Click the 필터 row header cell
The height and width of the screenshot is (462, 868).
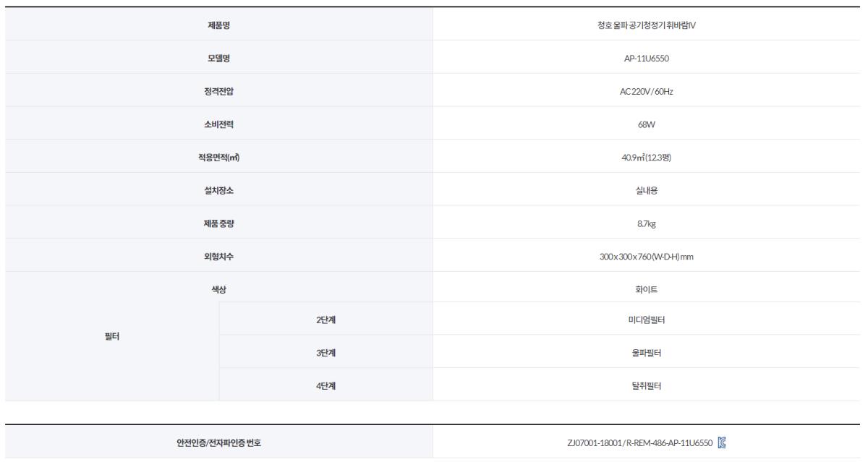tap(111, 337)
